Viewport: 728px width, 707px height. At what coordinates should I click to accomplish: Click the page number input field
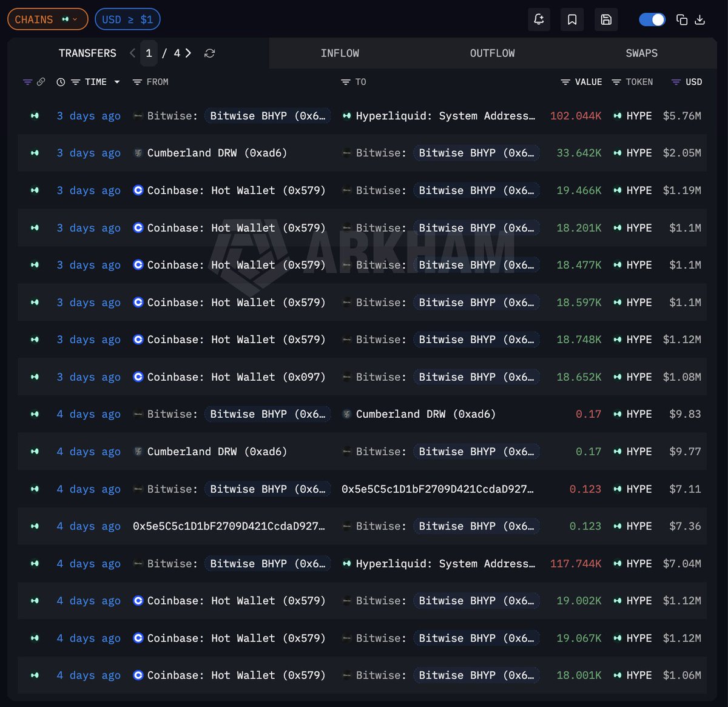(149, 53)
